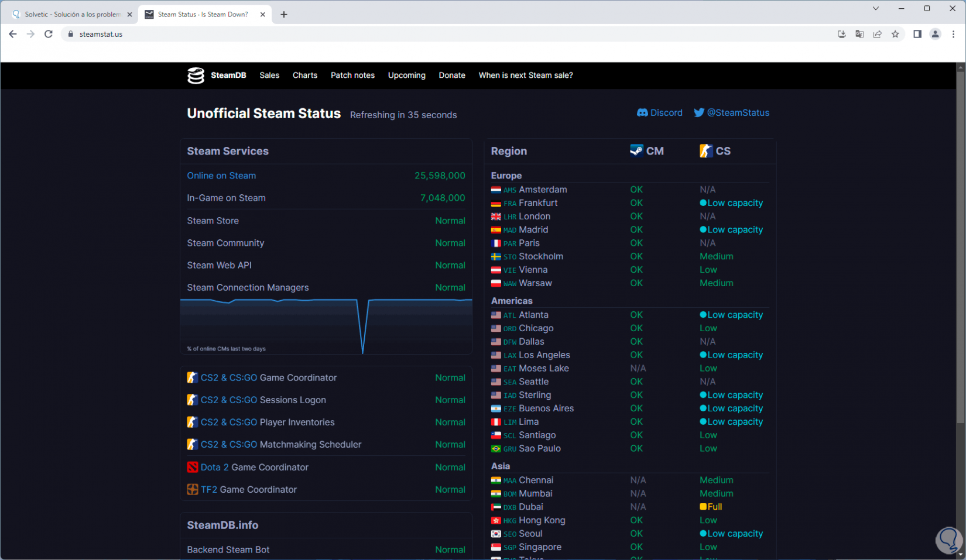Open the Chrome profile avatar icon
Screen dimensions: 966x560
click(x=936, y=34)
